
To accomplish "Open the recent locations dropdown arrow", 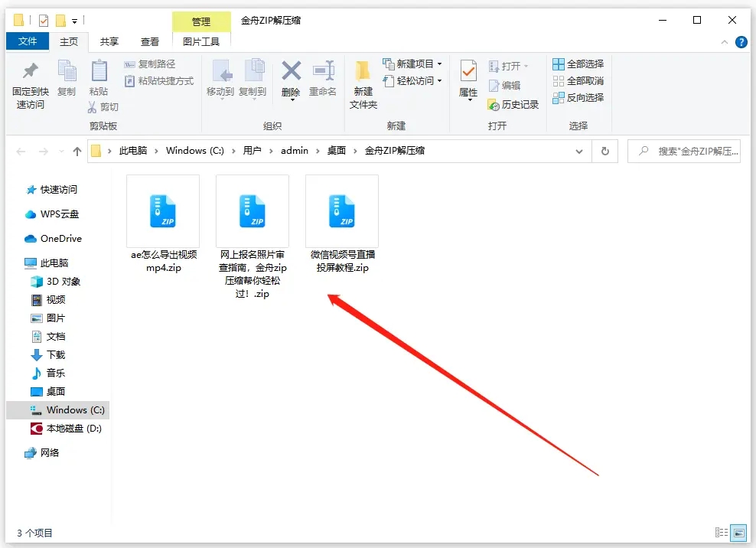I will pos(61,152).
